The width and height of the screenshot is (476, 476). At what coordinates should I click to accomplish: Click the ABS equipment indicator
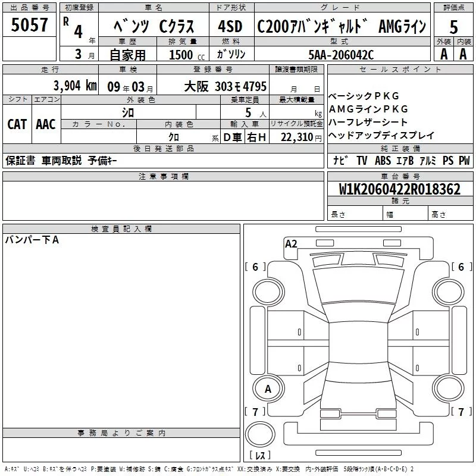[383, 160]
